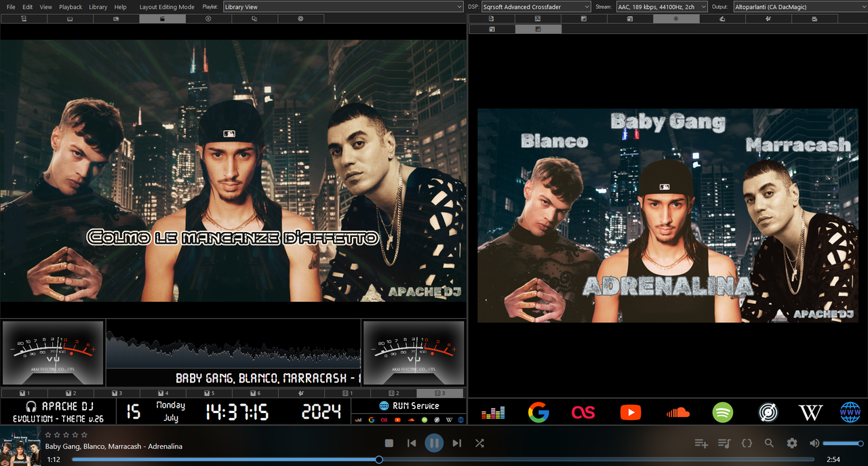The width and height of the screenshot is (868, 466).
Task: Rate the track one star
Action: (x=48, y=435)
